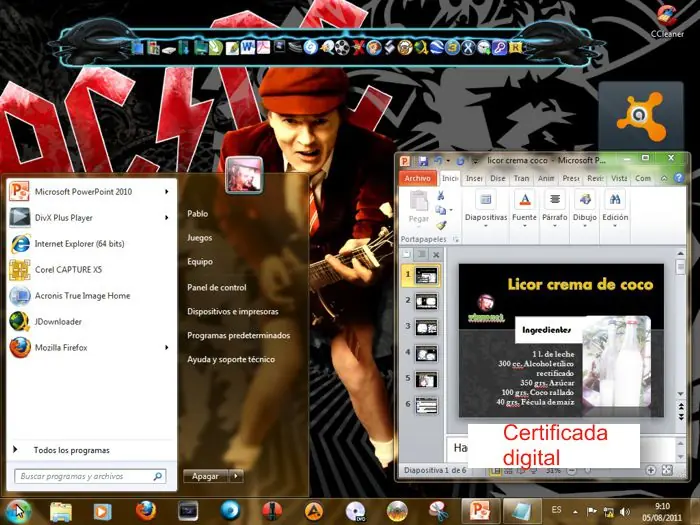700x525 pixels.
Task: Click the Save icon in PowerPoint title bar
Action: point(424,161)
